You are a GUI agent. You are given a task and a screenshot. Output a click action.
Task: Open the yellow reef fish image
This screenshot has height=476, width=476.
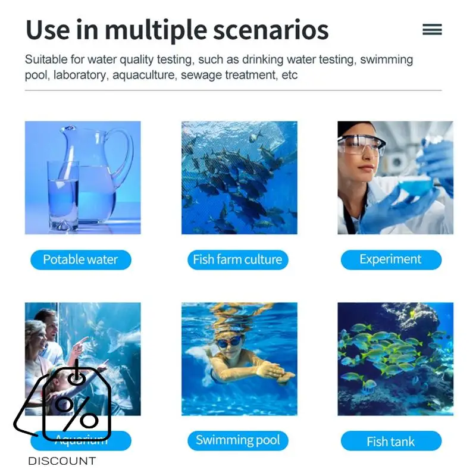pyautogui.click(x=396, y=359)
